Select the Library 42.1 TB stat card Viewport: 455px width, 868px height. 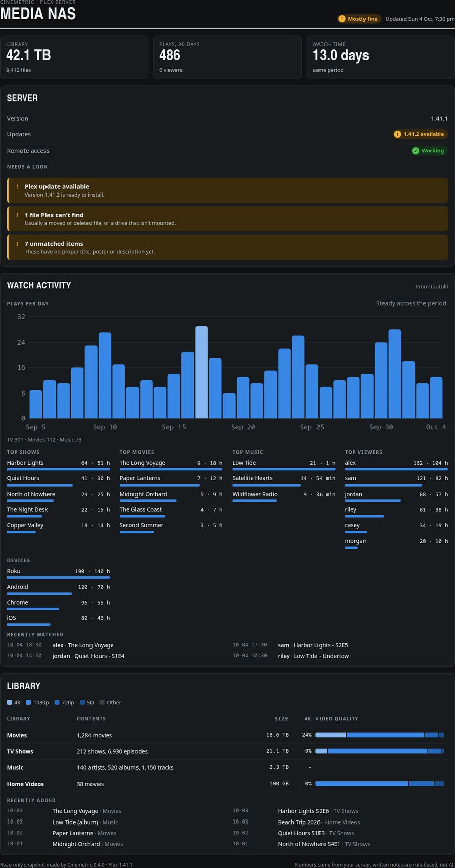point(74,57)
